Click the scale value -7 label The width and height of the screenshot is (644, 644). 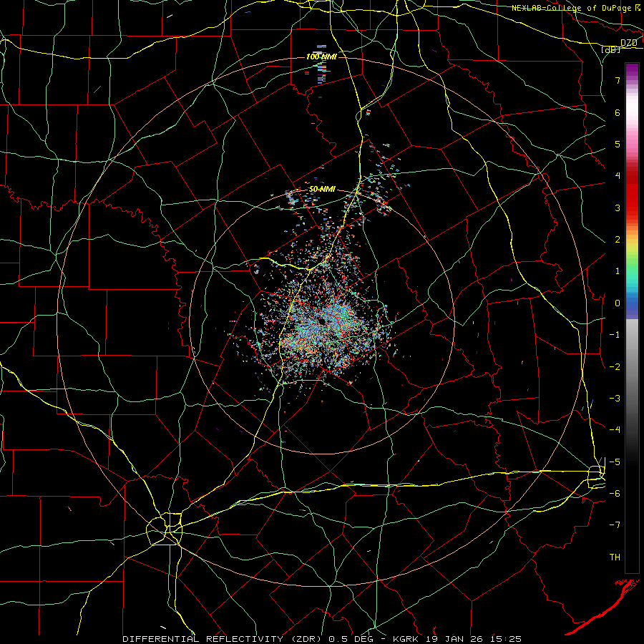pos(615,525)
